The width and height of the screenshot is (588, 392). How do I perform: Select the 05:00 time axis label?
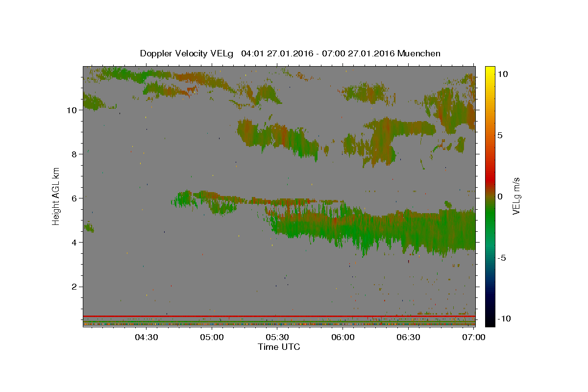tap(212, 337)
